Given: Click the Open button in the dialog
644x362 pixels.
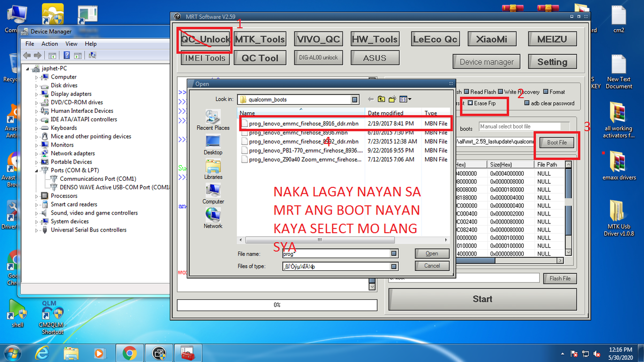Looking at the screenshot, I should [432, 253].
